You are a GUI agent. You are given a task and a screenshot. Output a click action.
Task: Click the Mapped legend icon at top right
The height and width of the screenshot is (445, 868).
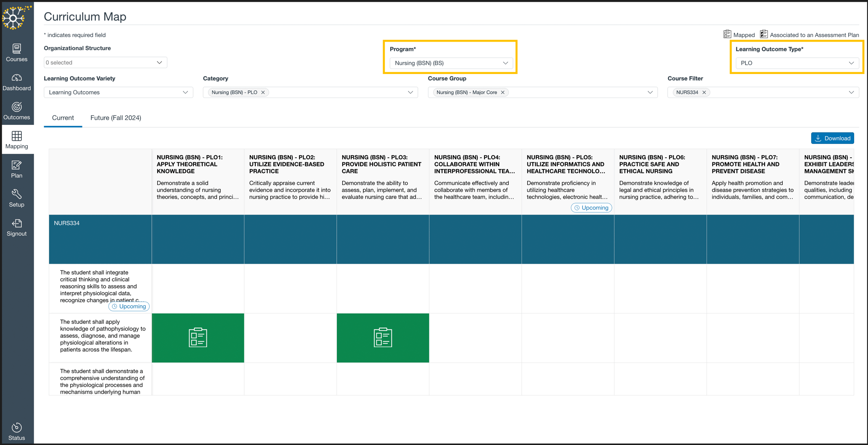727,34
